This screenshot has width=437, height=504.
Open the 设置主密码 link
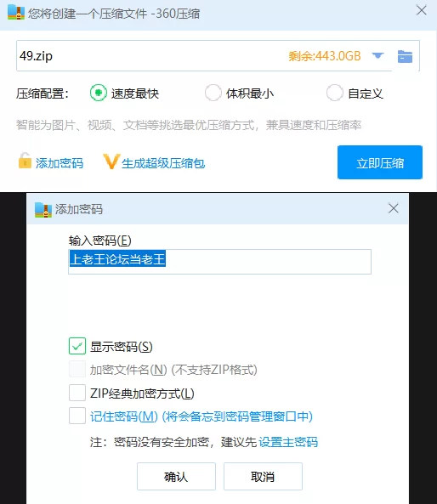click(288, 442)
